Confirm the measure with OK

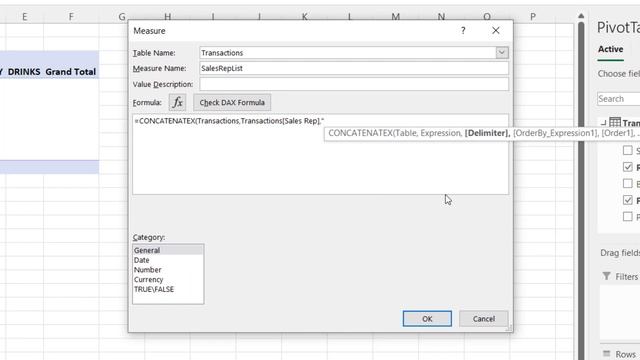427,319
